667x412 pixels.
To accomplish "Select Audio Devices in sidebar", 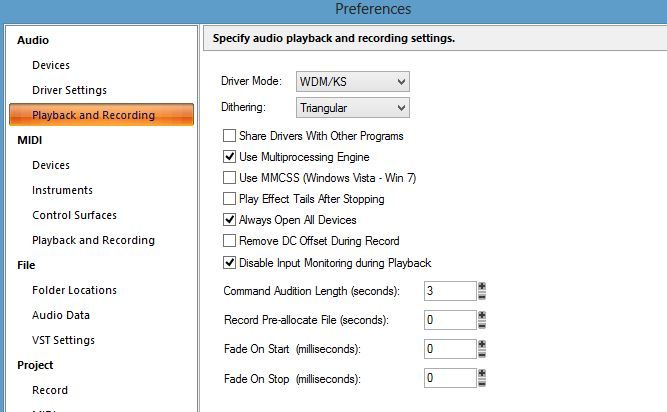I will pyautogui.click(x=51, y=65).
